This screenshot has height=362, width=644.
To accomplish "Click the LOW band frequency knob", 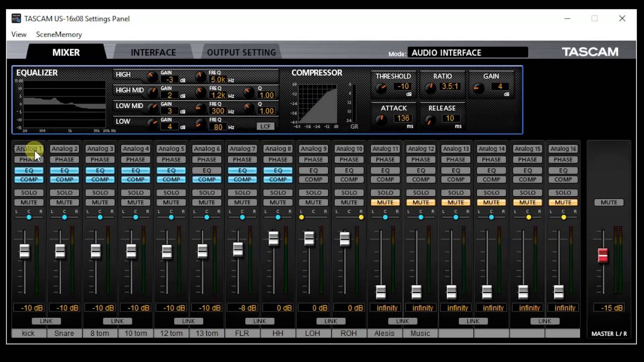I will (x=201, y=124).
